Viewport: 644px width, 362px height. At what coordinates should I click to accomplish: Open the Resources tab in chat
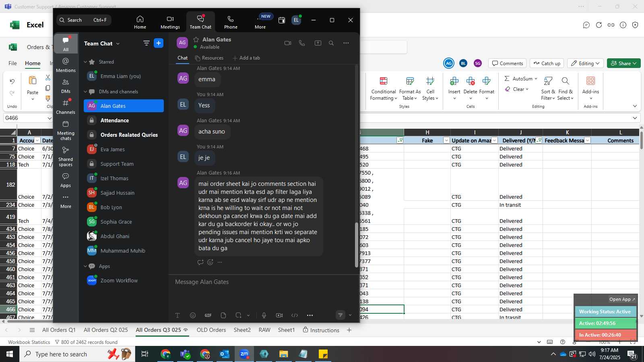[x=209, y=58]
